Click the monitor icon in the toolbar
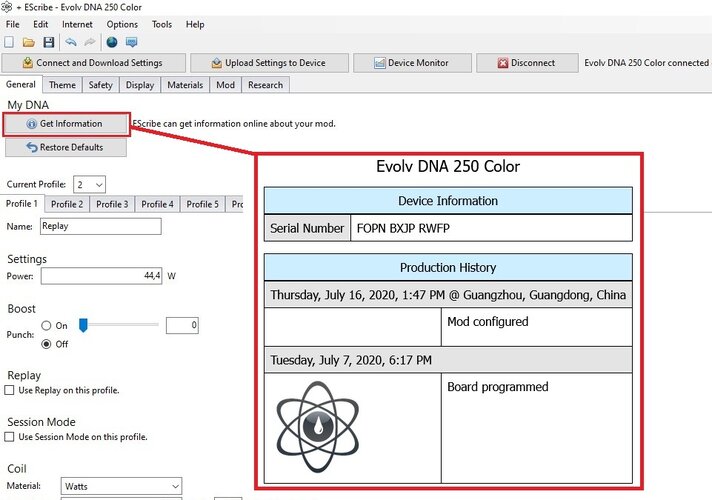Image resolution: width=712 pixels, height=500 pixels. (132, 42)
